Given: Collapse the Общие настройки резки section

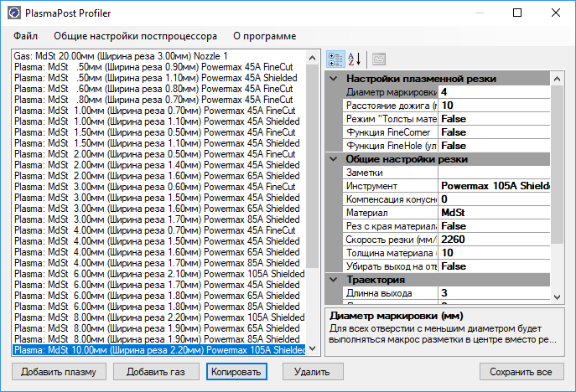Looking at the screenshot, I should point(334,159).
